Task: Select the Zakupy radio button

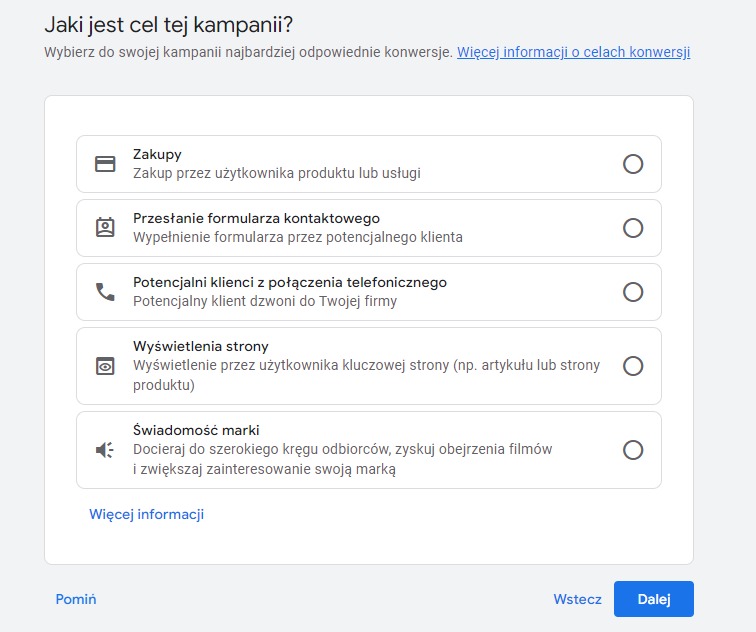Action: click(633, 164)
